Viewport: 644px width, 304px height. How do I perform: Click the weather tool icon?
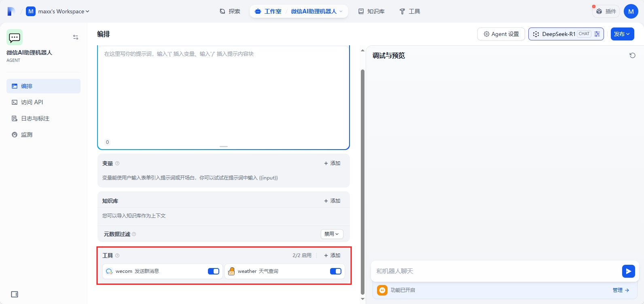point(231,271)
